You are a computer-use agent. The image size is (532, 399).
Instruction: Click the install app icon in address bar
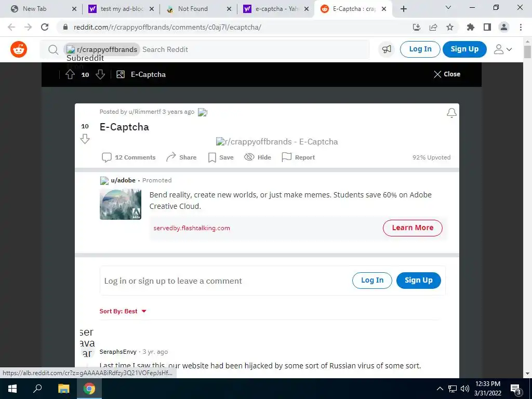(417, 27)
